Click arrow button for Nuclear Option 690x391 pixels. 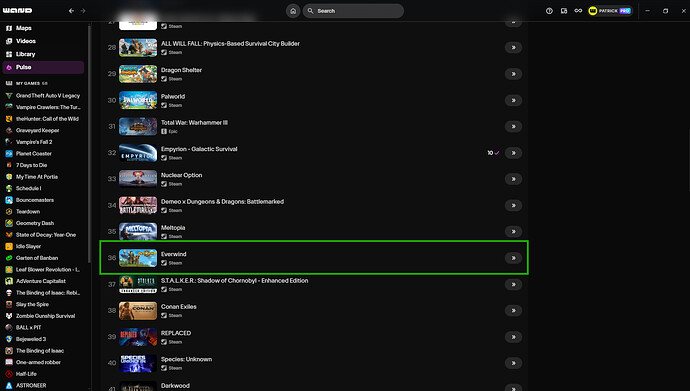pyautogui.click(x=513, y=179)
